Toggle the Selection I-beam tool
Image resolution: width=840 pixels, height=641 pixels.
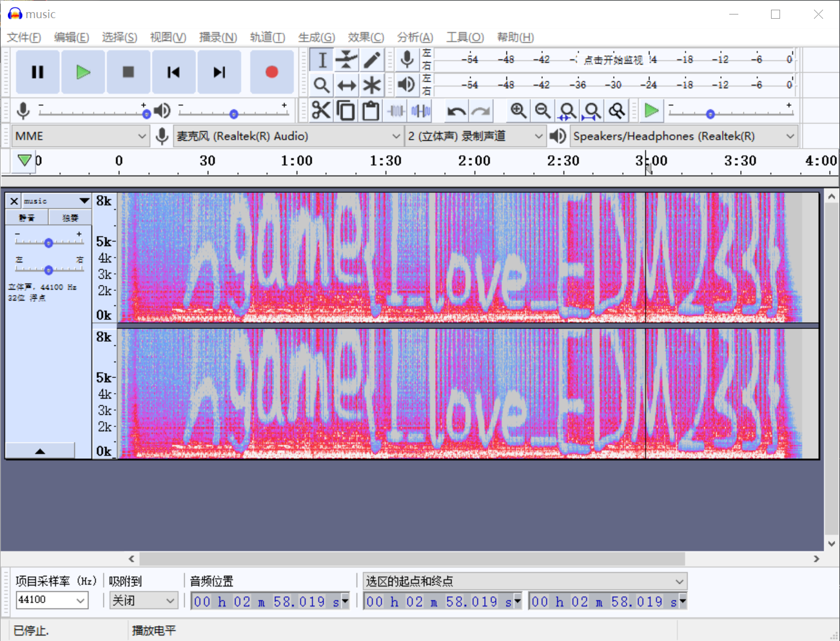tap(322, 59)
